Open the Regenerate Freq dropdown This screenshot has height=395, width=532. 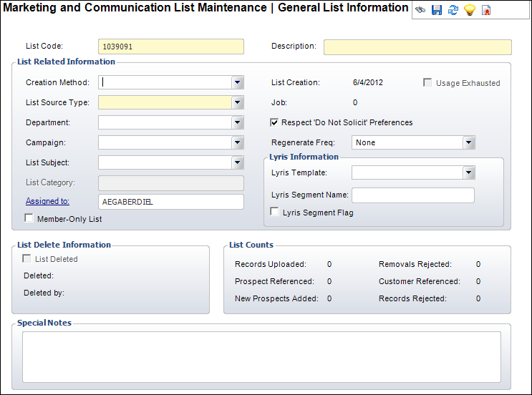tap(469, 142)
